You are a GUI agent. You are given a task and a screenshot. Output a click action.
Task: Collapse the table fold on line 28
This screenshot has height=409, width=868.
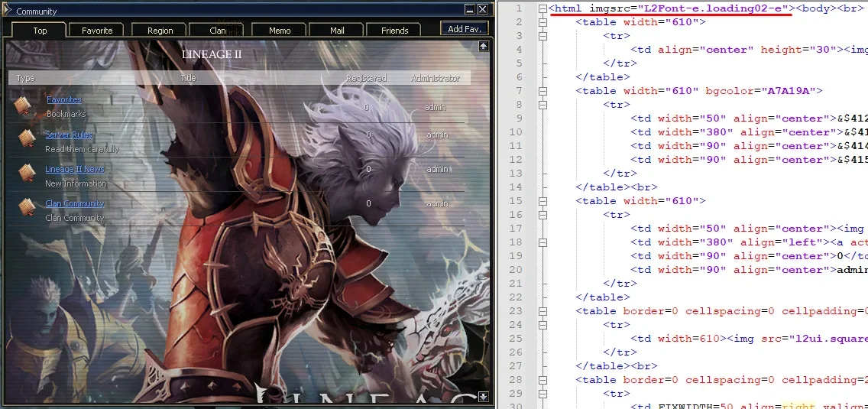coord(542,380)
